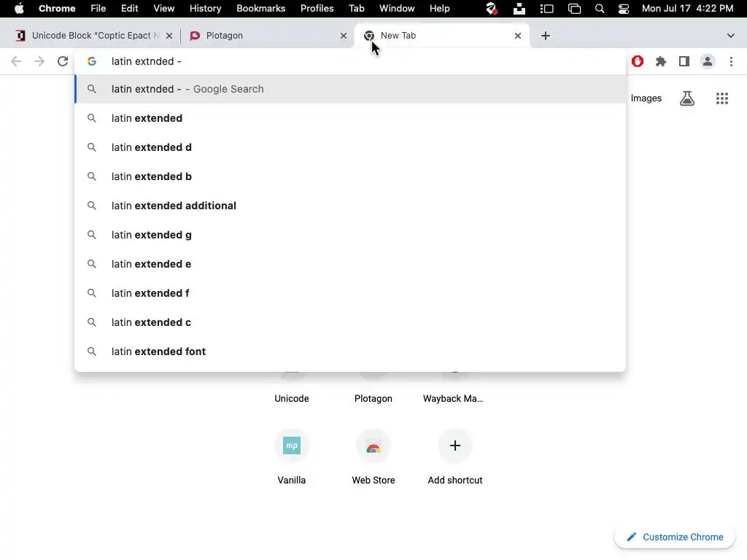The image size is (747, 560).
Task: Click the screen mirroring menu bar icon
Action: 575,9
